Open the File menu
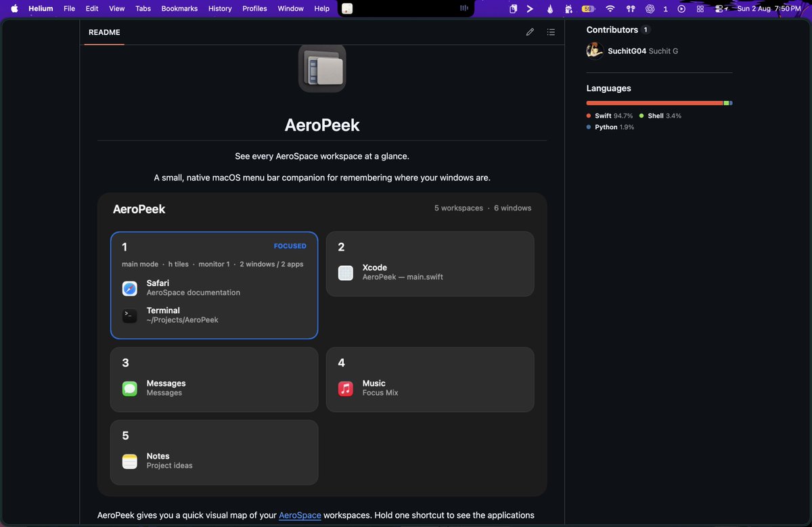This screenshot has width=812, height=527. tap(69, 9)
